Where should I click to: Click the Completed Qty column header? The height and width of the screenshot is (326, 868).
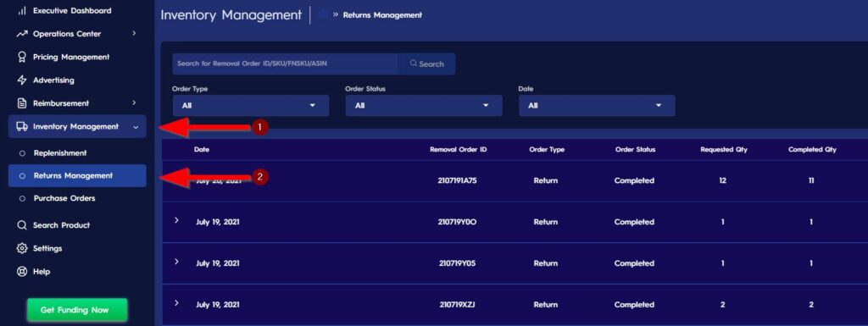812,150
